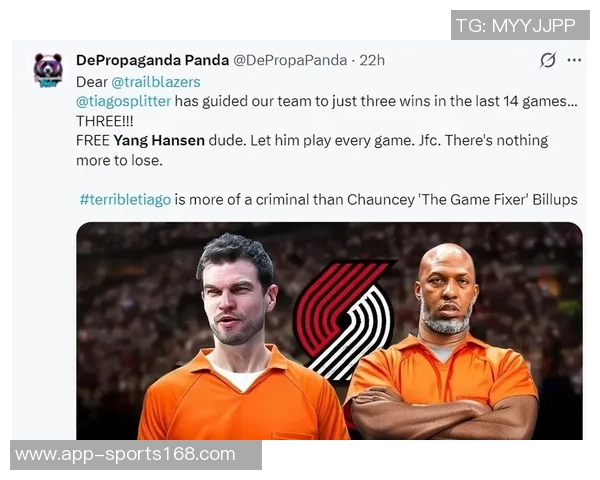Click the dark-haired man in the orange jumpsuit

coord(241,337)
